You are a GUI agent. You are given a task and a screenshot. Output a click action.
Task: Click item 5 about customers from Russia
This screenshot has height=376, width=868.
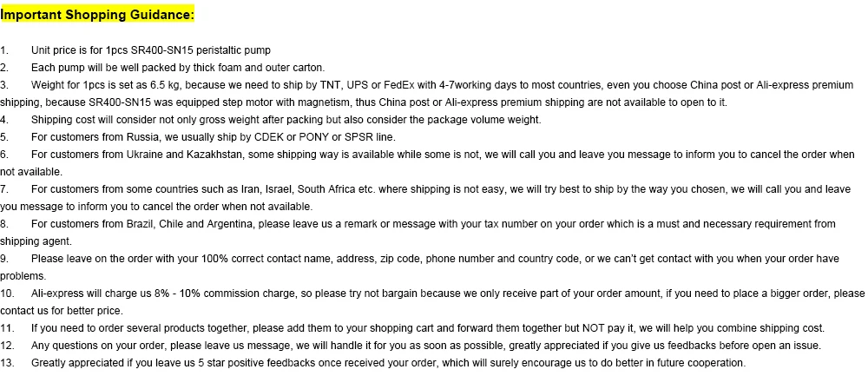[198, 137]
